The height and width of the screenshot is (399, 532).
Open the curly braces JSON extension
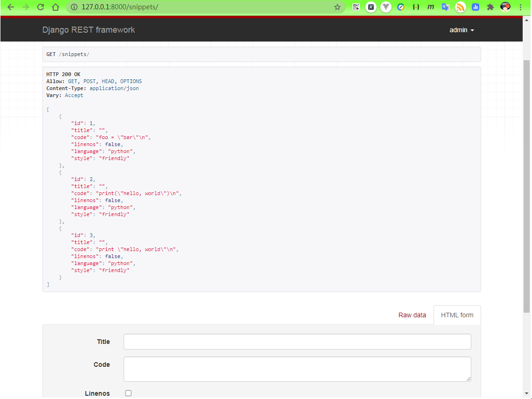point(416,7)
